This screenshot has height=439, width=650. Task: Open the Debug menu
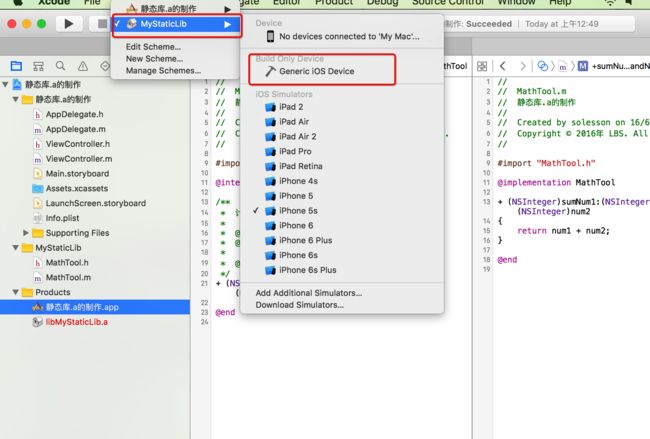coord(382,2)
